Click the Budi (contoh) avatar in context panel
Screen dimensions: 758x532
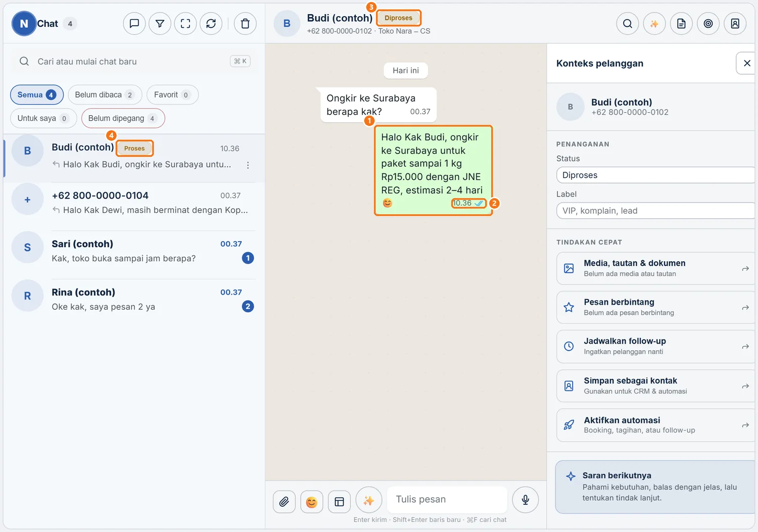[571, 107]
